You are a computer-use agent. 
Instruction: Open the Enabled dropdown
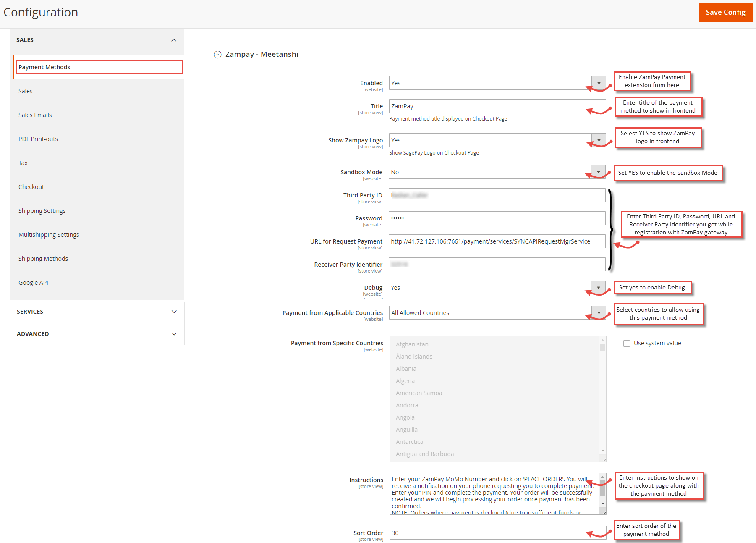click(497, 83)
